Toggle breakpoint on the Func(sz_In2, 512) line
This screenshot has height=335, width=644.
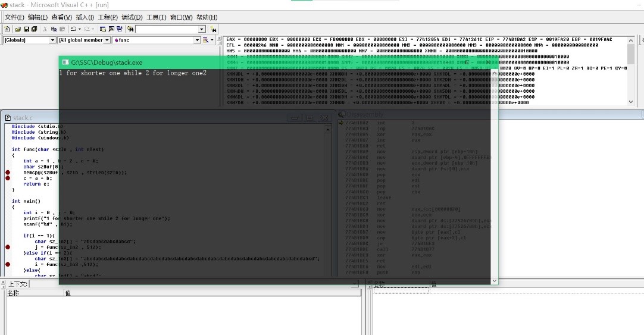7,247
